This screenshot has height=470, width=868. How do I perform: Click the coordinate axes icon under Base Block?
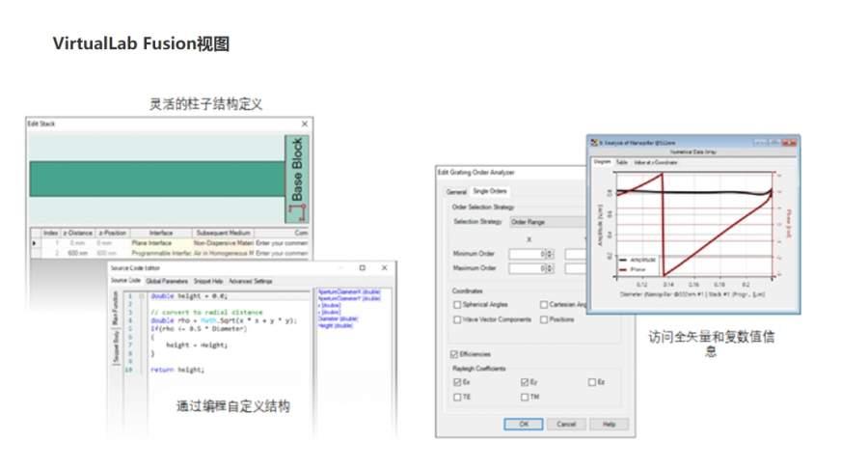coord(298,213)
